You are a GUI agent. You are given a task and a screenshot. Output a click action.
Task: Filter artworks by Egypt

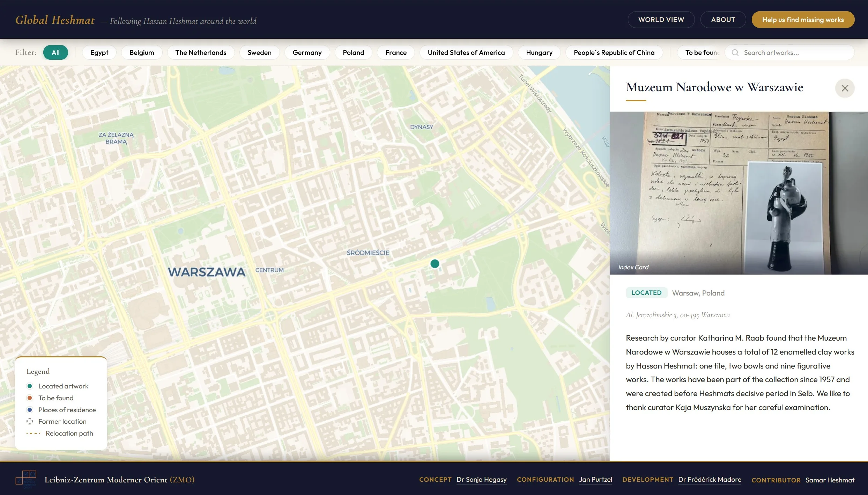99,52
